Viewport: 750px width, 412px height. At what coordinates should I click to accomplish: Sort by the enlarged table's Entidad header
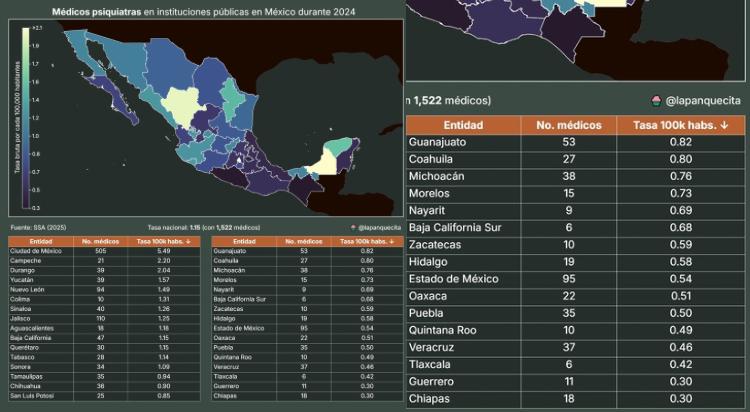[x=464, y=126]
